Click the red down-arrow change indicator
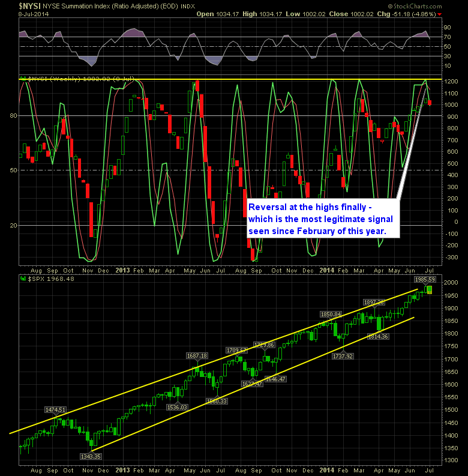 [x=439, y=14]
